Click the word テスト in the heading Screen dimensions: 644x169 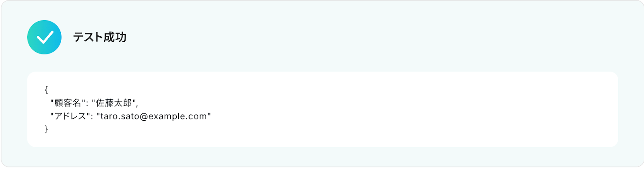(88, 37)
